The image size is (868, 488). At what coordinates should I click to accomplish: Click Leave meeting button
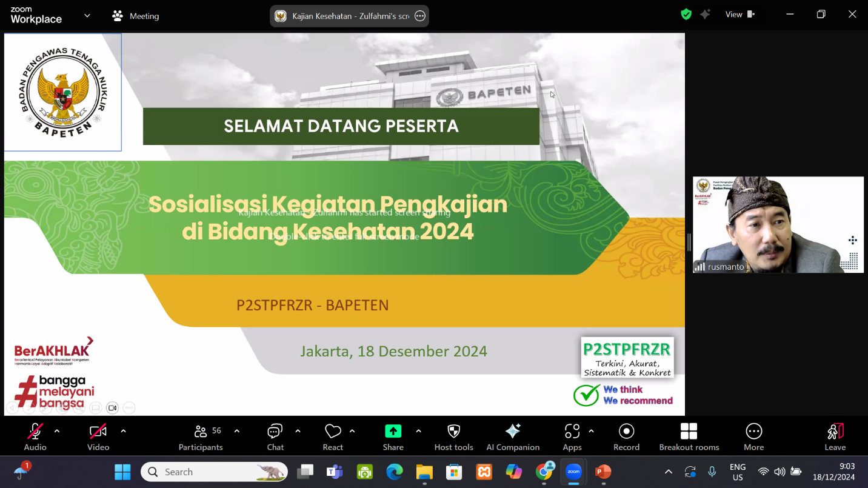835,436
